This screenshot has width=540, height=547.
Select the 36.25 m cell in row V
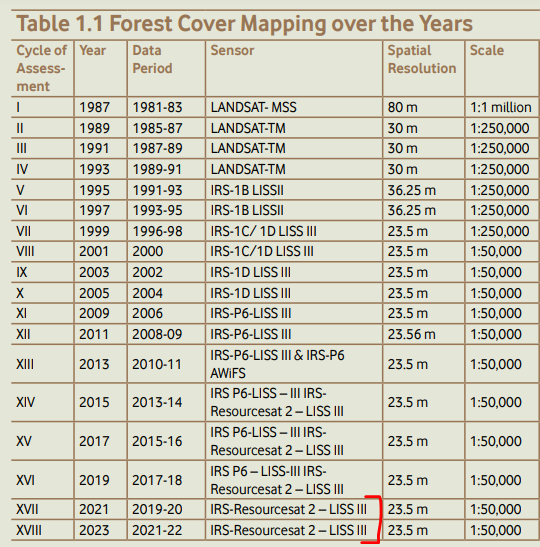(x=412, y=190)
